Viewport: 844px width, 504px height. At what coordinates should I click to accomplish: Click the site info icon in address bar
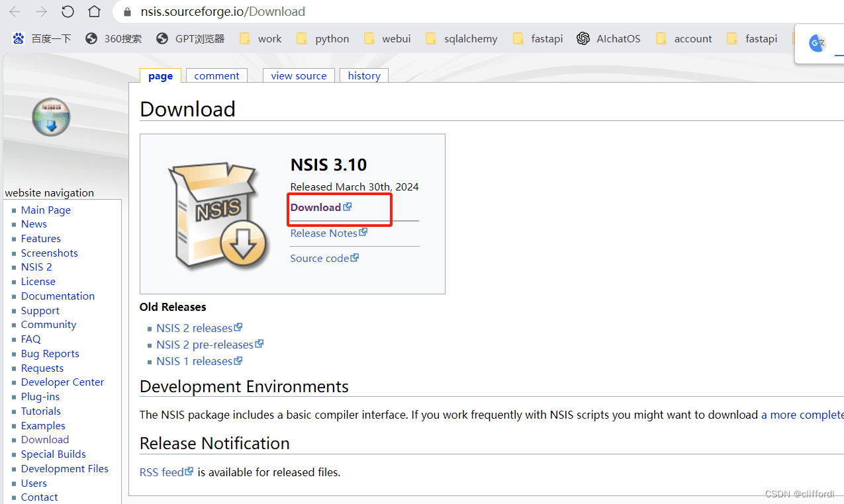pyautogui.click(x=127, y=12)
